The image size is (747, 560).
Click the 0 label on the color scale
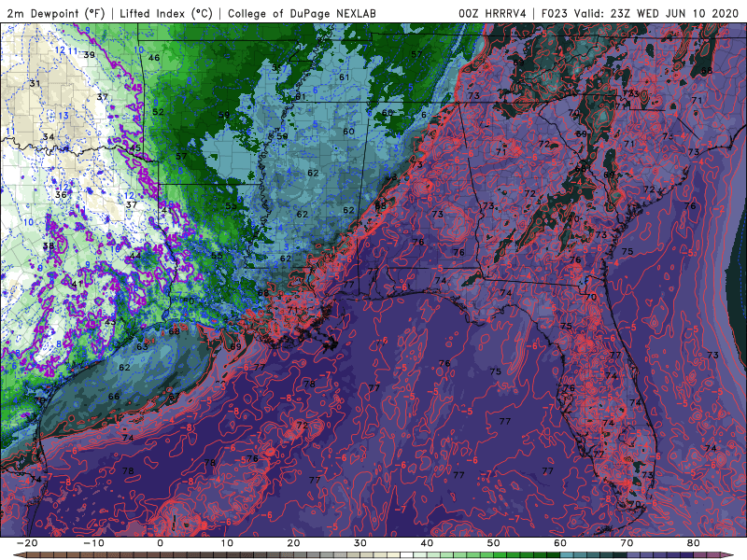tap(160, 543)
